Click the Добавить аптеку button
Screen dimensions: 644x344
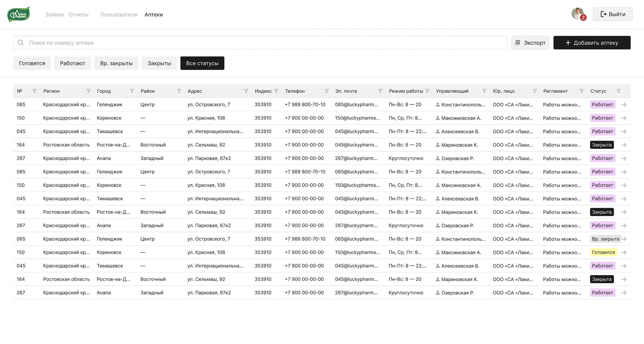tap(592, 43)
